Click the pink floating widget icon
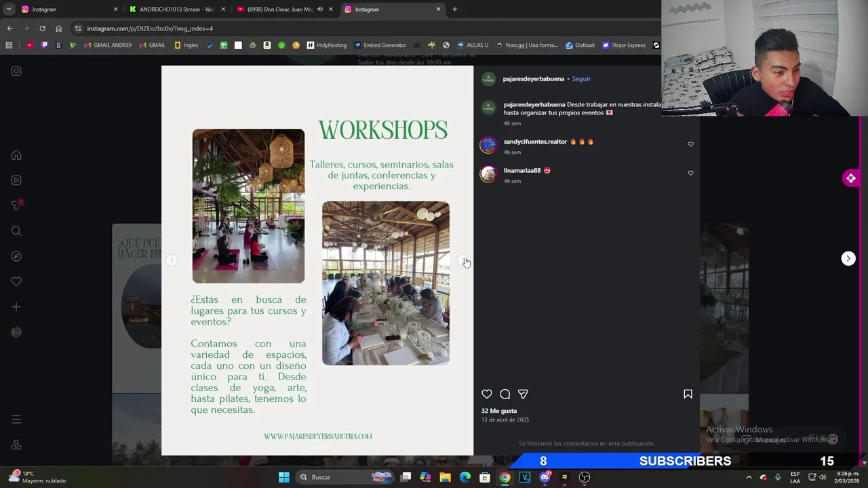 pyautogui.click(x=851, y=178)
